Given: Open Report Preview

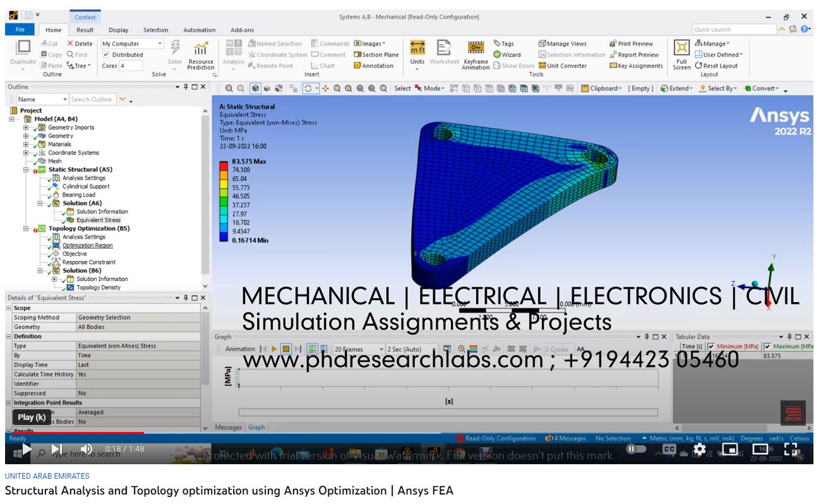Looking at the screenshot, I should pyautogui.click(x=634, y=55).
